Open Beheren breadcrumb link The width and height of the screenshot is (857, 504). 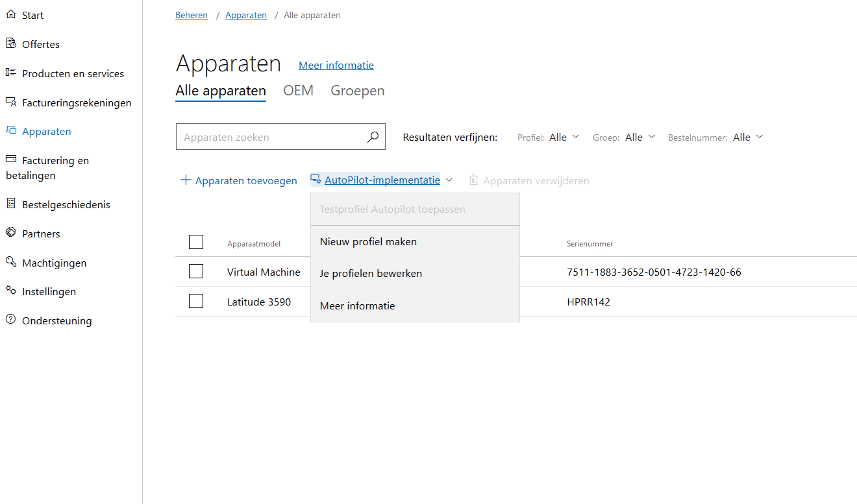click(x=192, y=15)
